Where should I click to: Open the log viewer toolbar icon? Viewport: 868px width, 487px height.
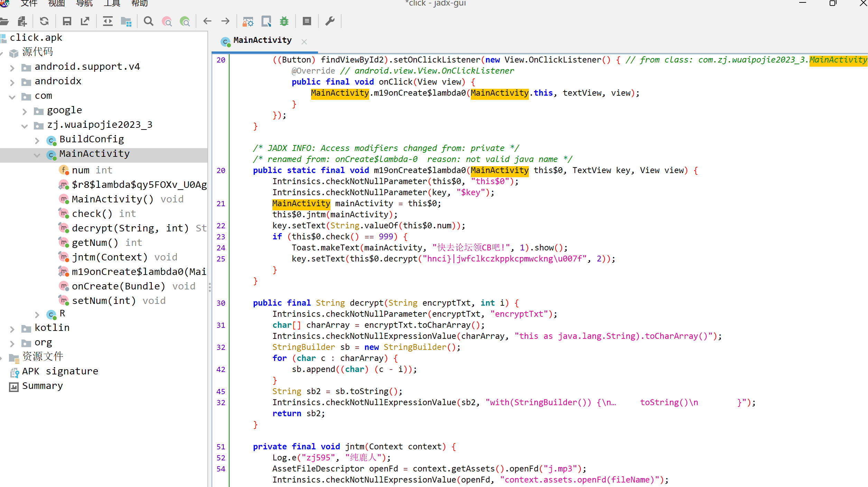pos(307,21)
